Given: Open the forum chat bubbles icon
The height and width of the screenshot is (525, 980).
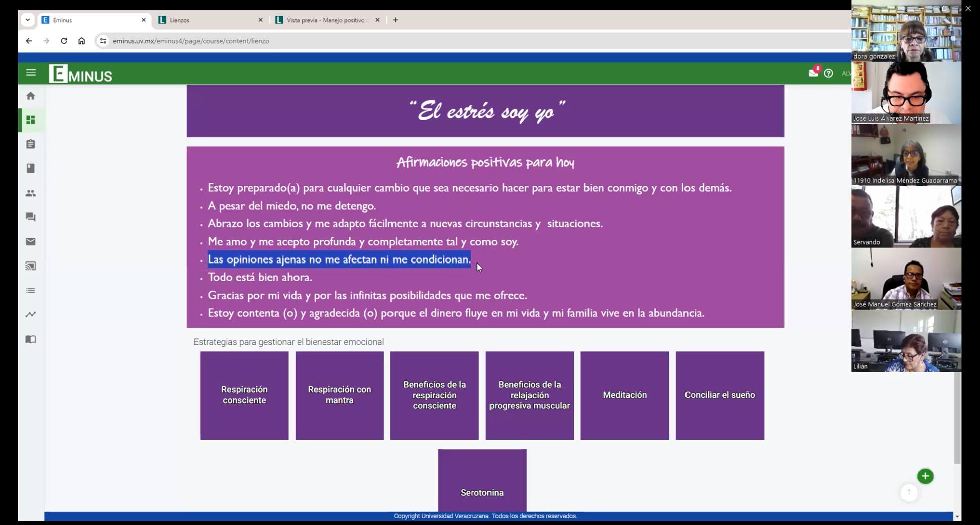Looking at the screenshot, I should coord(31,217).
